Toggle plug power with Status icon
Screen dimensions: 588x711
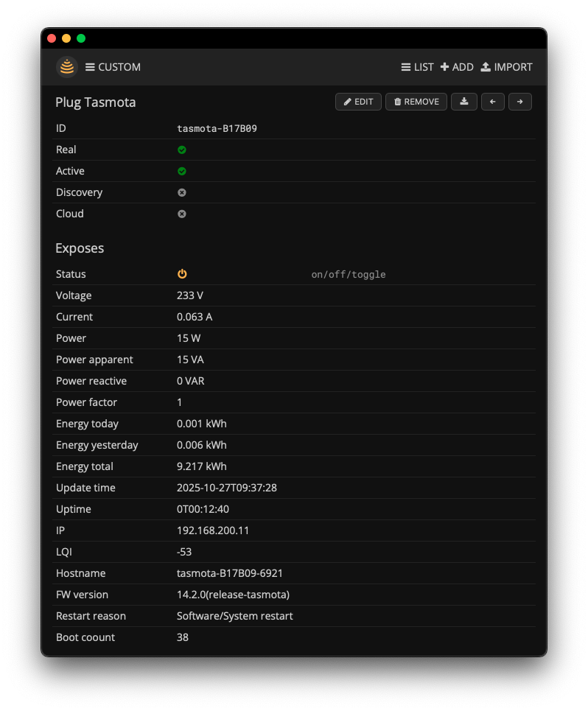click(x=182, y=274)
